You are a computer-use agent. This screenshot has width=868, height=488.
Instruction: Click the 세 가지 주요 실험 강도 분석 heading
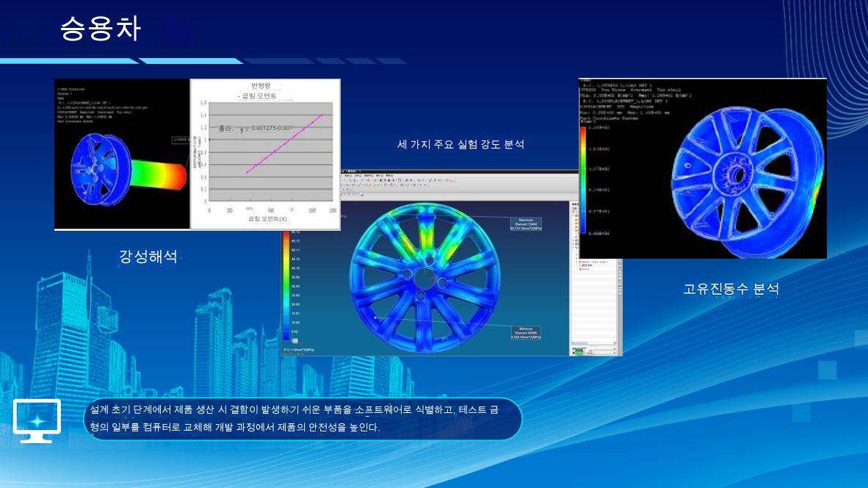coord(460,145)
